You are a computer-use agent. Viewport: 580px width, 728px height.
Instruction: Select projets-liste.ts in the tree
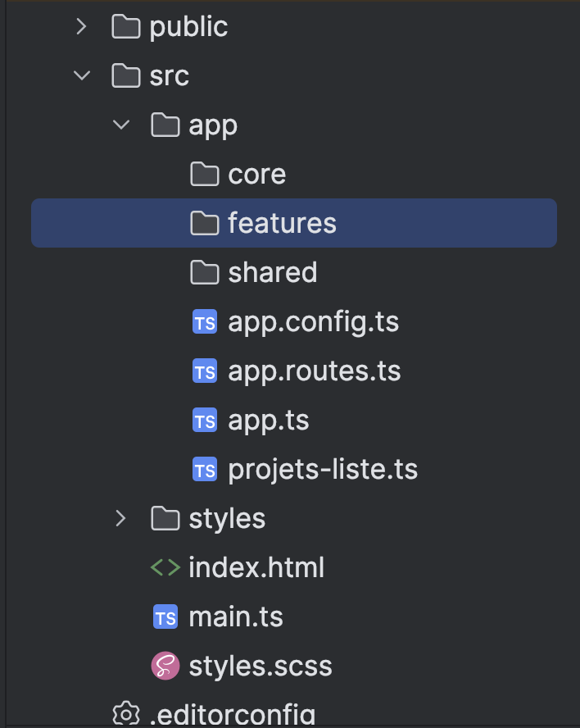click(323, 470)
